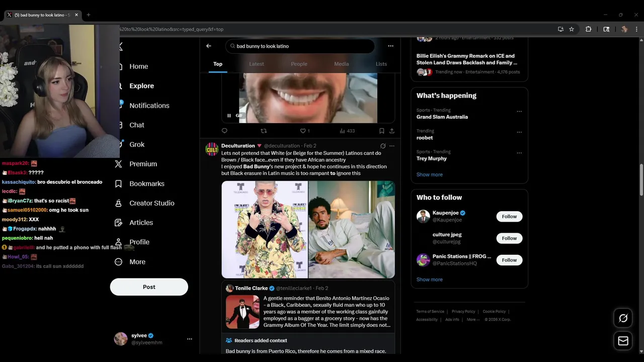This screenshot has width=644, height=362.
Task: Go back using the search arrow
Action: (209, 46)
